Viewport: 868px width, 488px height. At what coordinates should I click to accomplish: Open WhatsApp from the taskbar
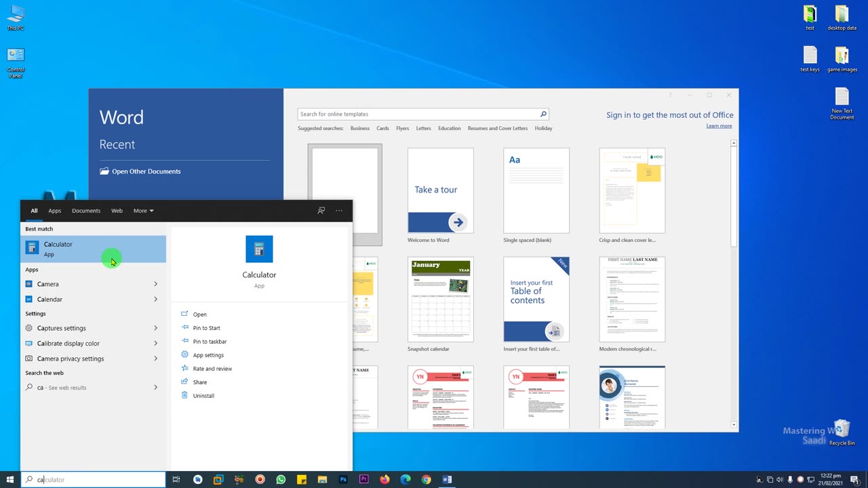(x=281, y=480)
